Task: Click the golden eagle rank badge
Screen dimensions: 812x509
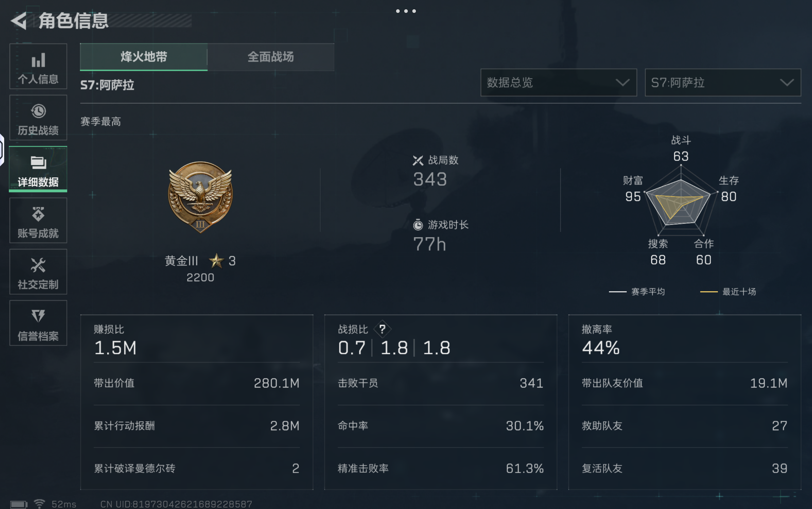Action: [201, 197]
